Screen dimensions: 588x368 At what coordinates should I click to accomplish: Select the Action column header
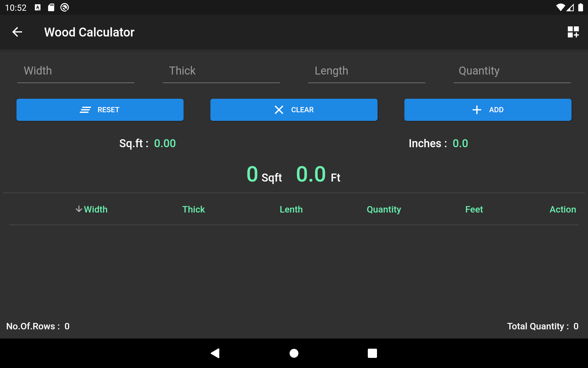click(x=563, y=209)
